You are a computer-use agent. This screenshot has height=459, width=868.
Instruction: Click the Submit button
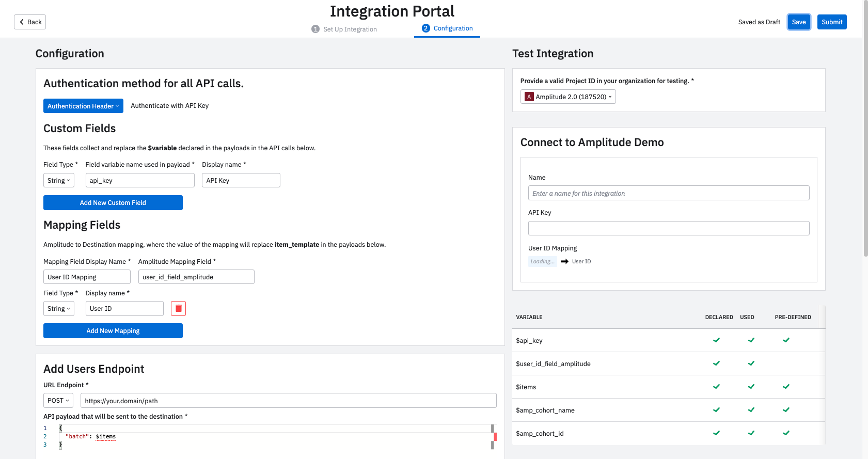click(832, 22)
